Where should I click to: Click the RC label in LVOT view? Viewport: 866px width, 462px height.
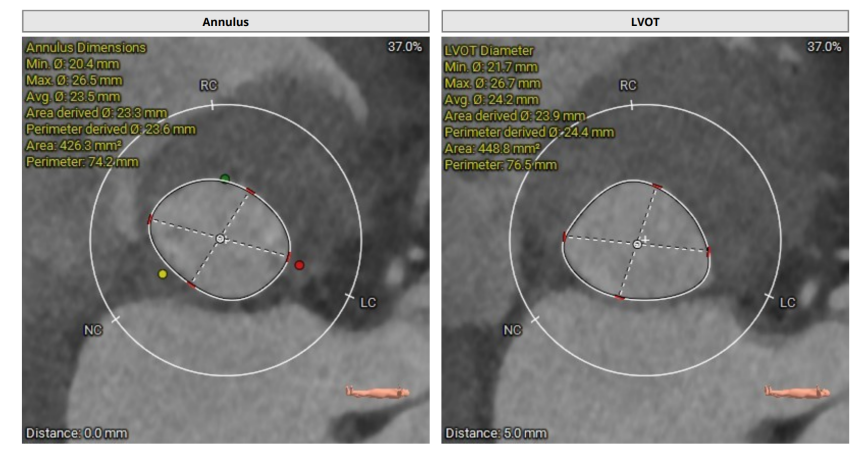point(628,86)
